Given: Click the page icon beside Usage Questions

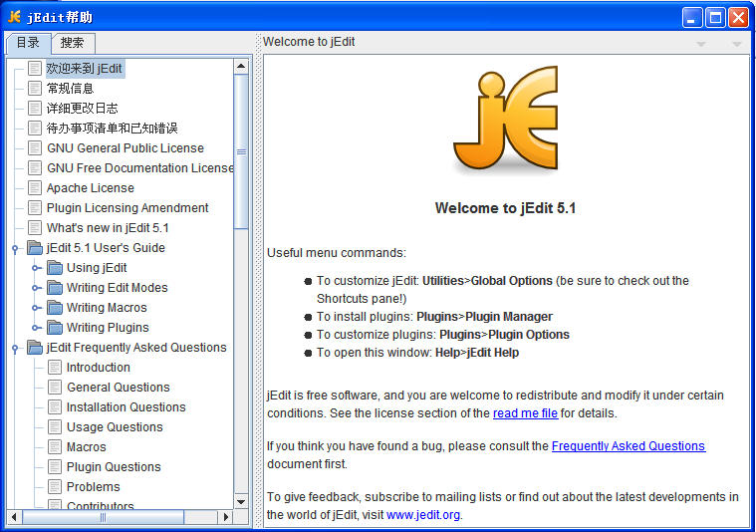Looking at the screenshot, I should [55, 427].
